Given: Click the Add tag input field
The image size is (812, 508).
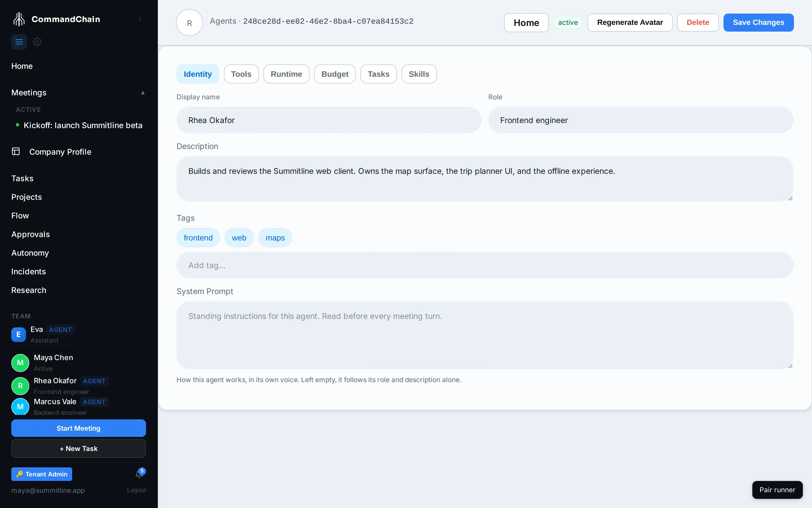Looking at the screenshot, I should (x=485, y=265).
